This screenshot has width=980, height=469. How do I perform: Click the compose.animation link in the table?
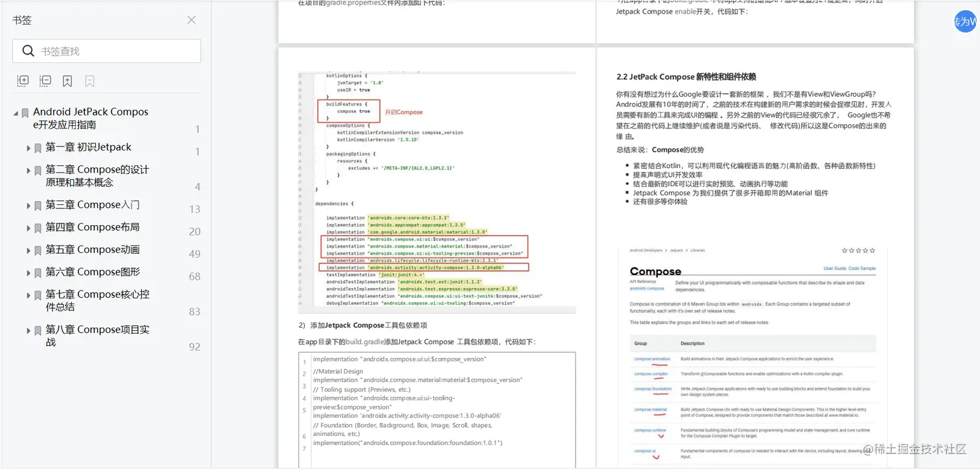(x=652, y=359)
